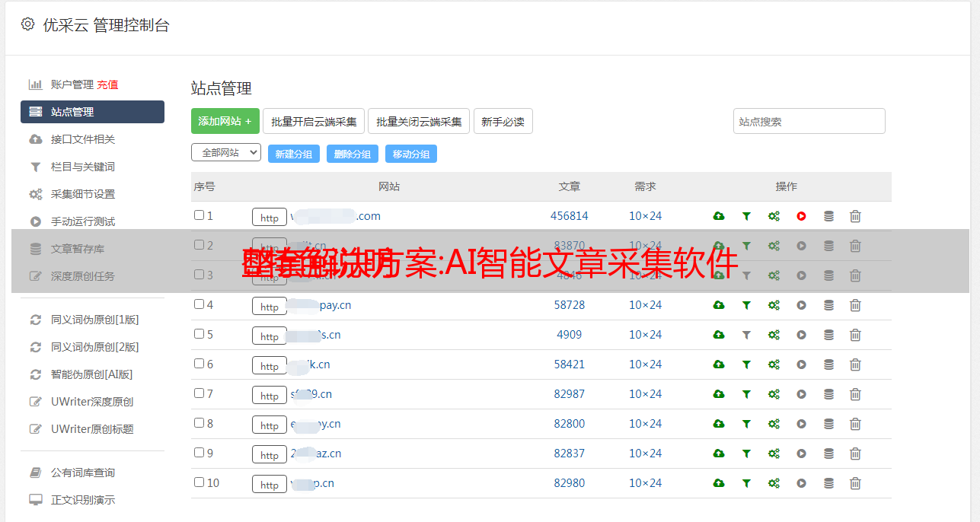The height and width of the screenshot is (522, 980).
Task: Open the filter icon for site 1
Action: [746, 216]
